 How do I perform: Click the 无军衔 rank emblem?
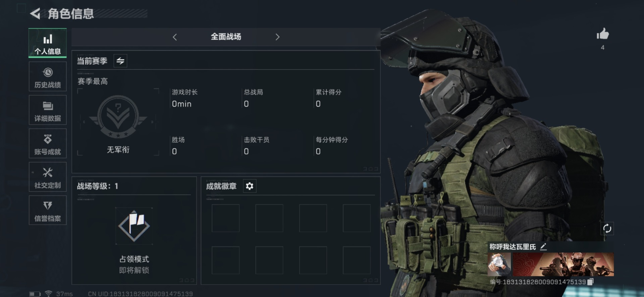118,117
